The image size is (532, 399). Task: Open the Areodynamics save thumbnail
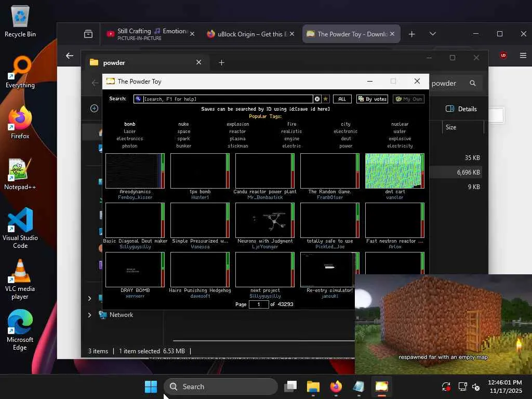[135, 170]
